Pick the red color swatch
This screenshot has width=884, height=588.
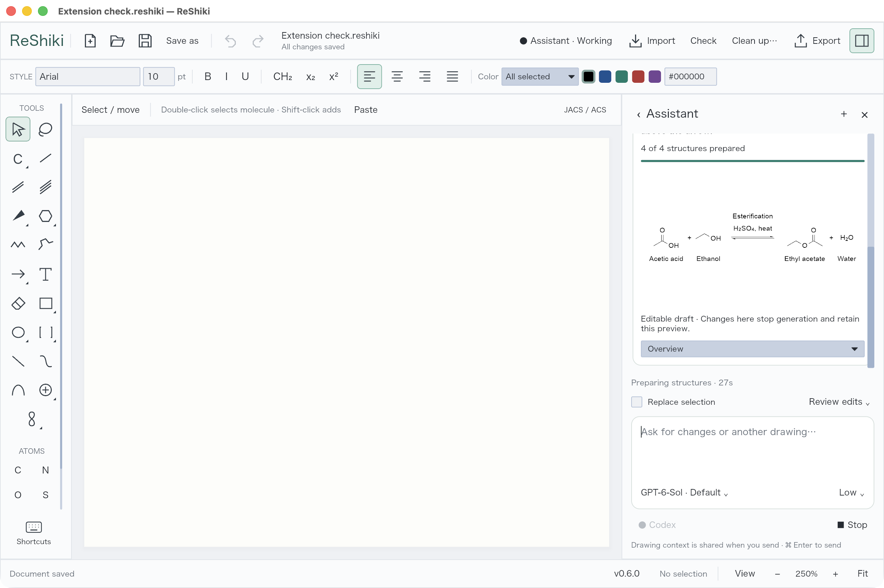coord(638,77)
